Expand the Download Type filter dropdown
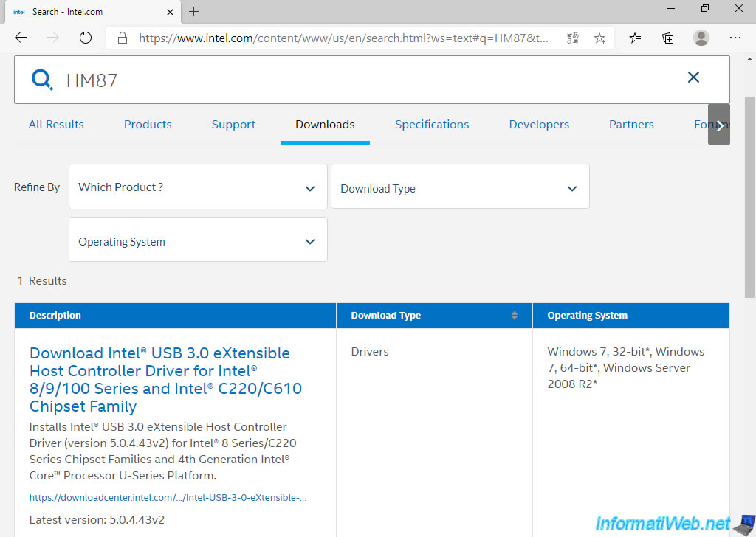This screenshot has height=537, width=756. 460,187
